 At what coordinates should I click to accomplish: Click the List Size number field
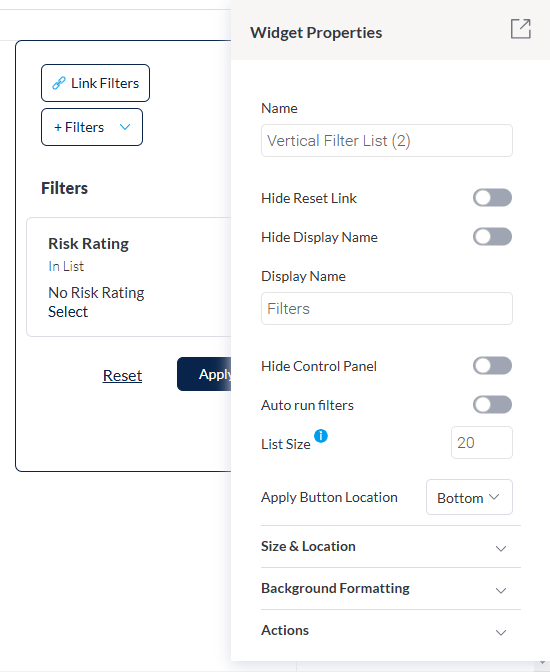click(481, 443)
